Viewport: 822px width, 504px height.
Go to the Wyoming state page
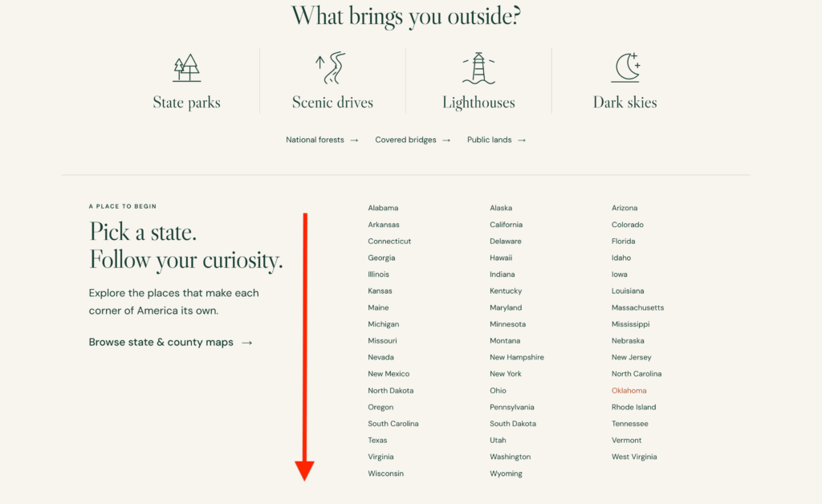(506, 474)
